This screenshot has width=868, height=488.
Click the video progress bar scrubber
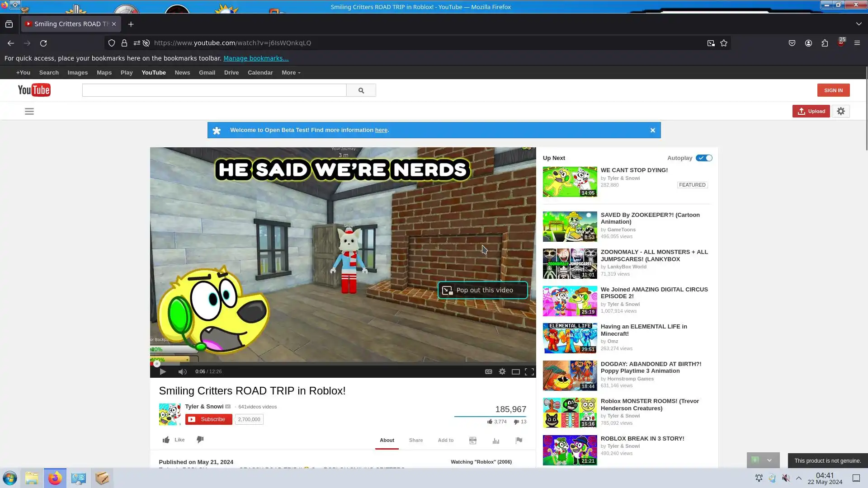pyautogui.click(x=157, y=364)
